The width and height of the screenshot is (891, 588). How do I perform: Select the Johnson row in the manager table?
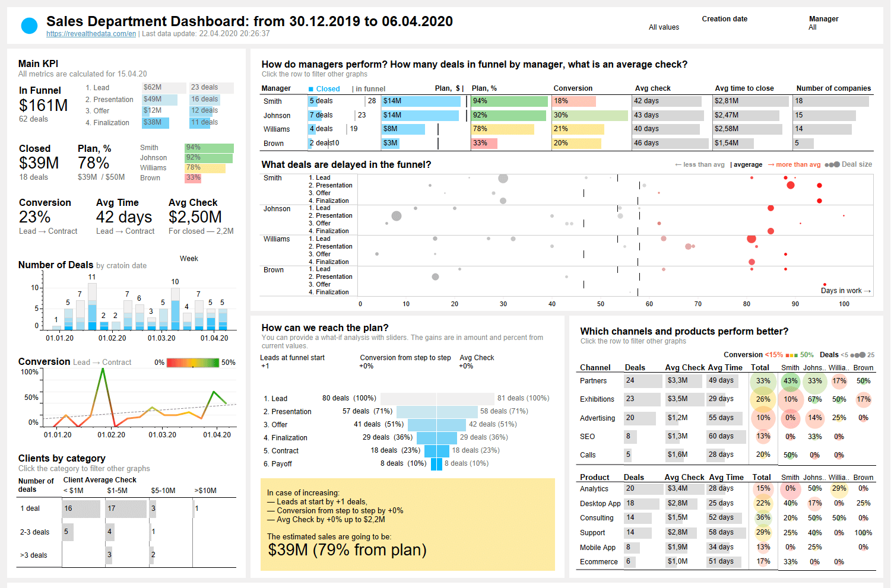point(566,116)
